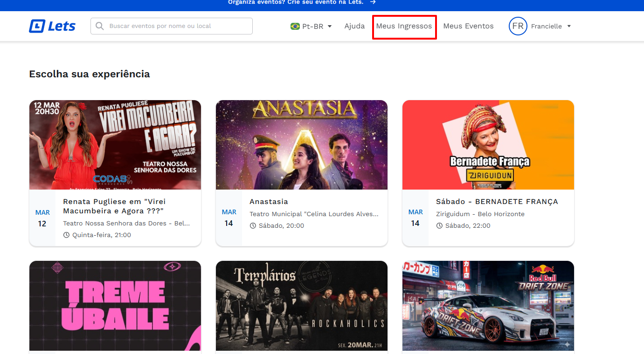Open the Ajuda help link
The height and width of the screenshot is (354, 644).
(354, 26)
